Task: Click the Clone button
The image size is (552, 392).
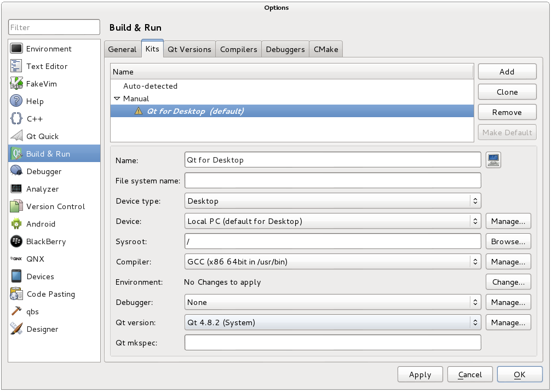Action: 507,92
